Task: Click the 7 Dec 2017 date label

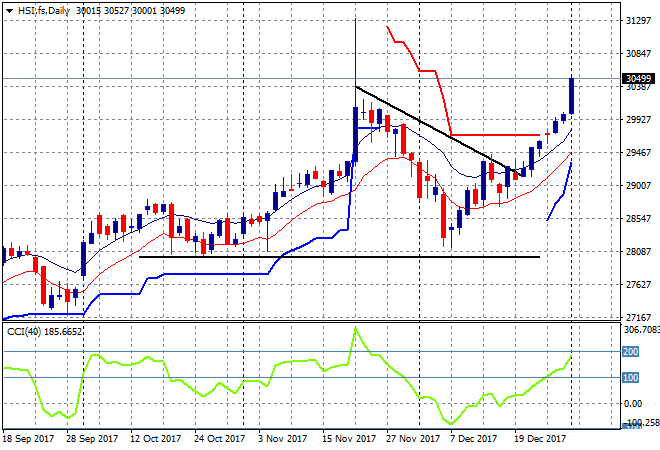Action: 474,439
